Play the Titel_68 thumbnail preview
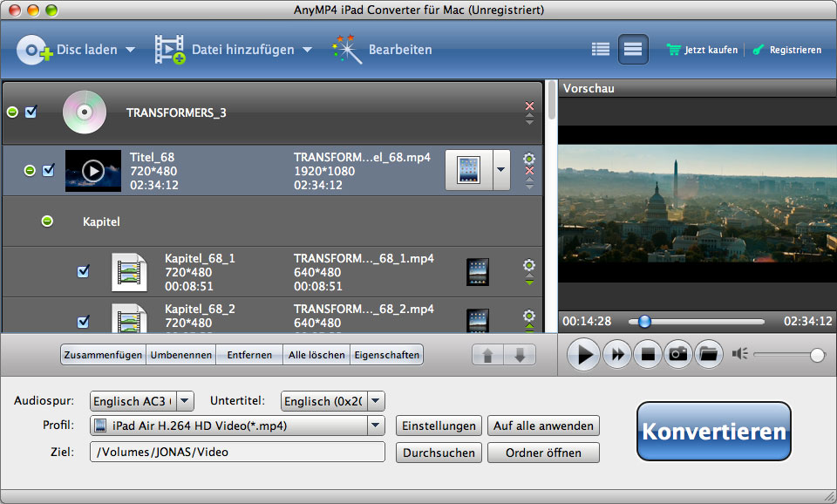 [93, 171]
